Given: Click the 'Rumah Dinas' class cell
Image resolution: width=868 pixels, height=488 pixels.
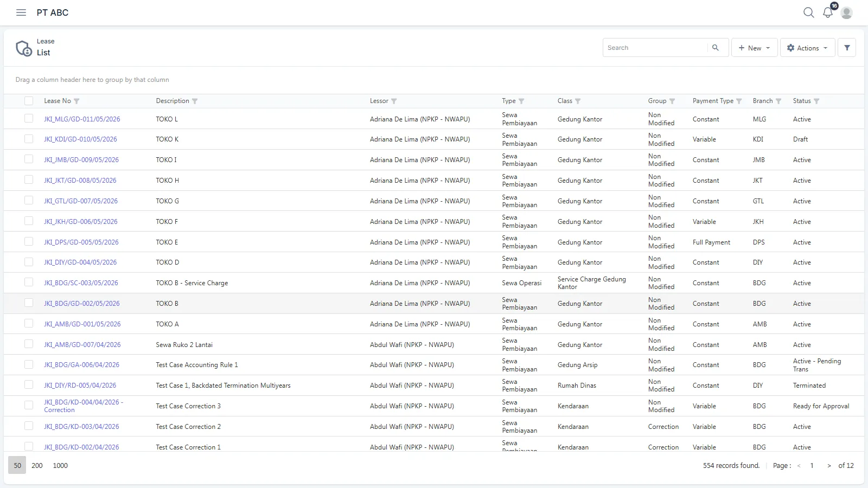Looking at the screenshot, I should (577, 386).
